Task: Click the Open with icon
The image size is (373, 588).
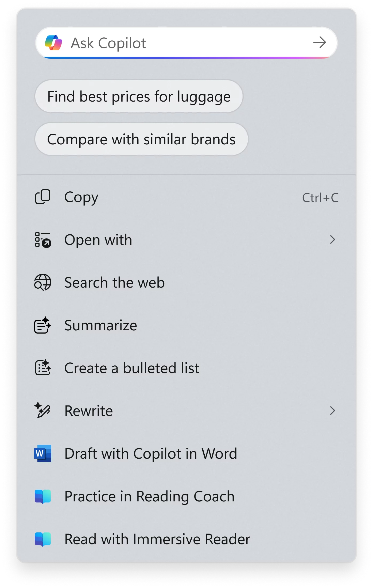Action: pyautogui.click(x=43, y=240)
